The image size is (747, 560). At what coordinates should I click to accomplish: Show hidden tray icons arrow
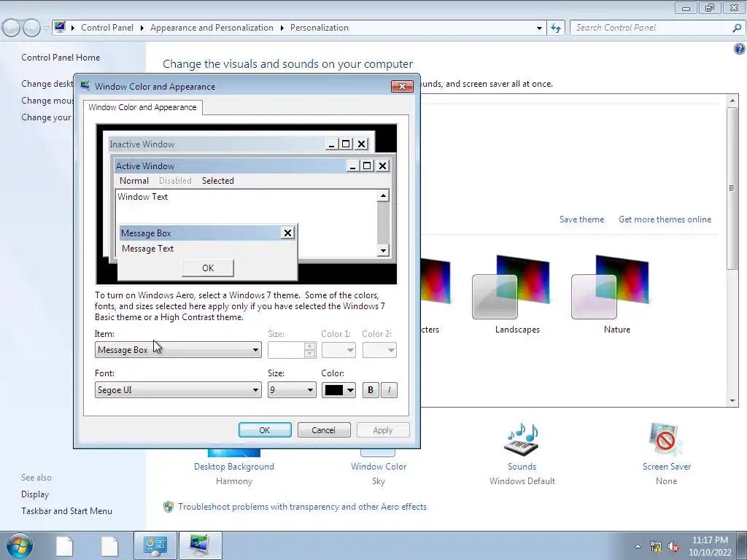tap(638, 546)
